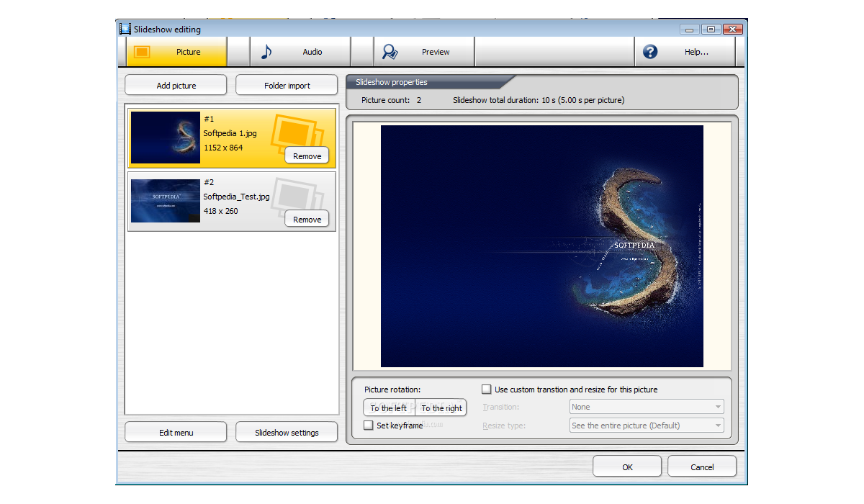Click Slideshow total duration text
Screen dimensions: 864x504
[x=539, y=100]
